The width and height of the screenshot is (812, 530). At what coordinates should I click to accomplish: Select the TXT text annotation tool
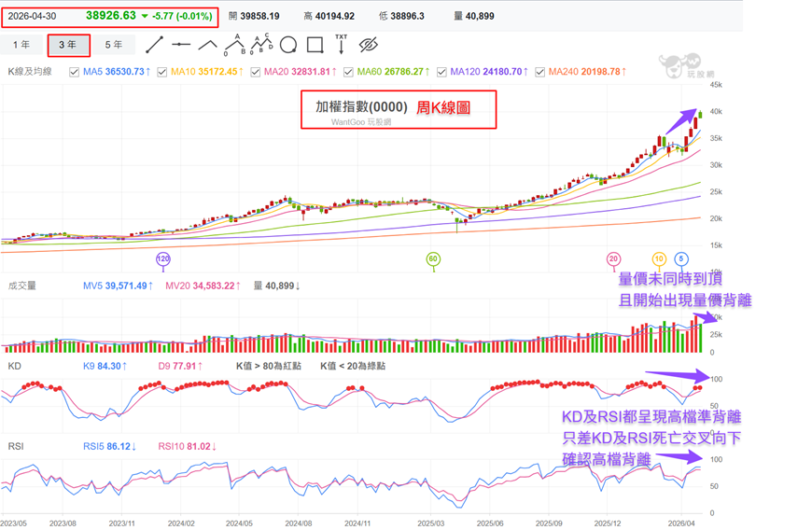(x=342, y=44)
